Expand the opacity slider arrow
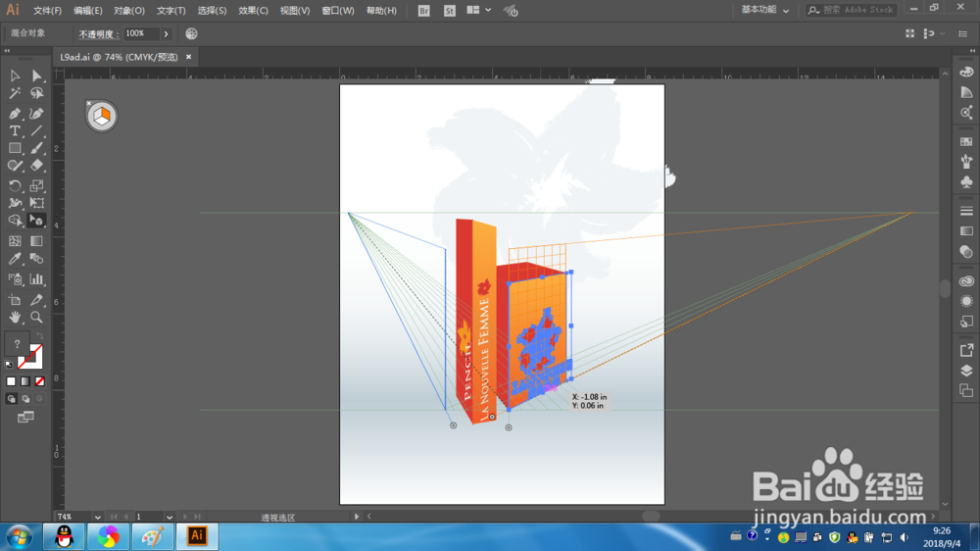 point(166,33)
